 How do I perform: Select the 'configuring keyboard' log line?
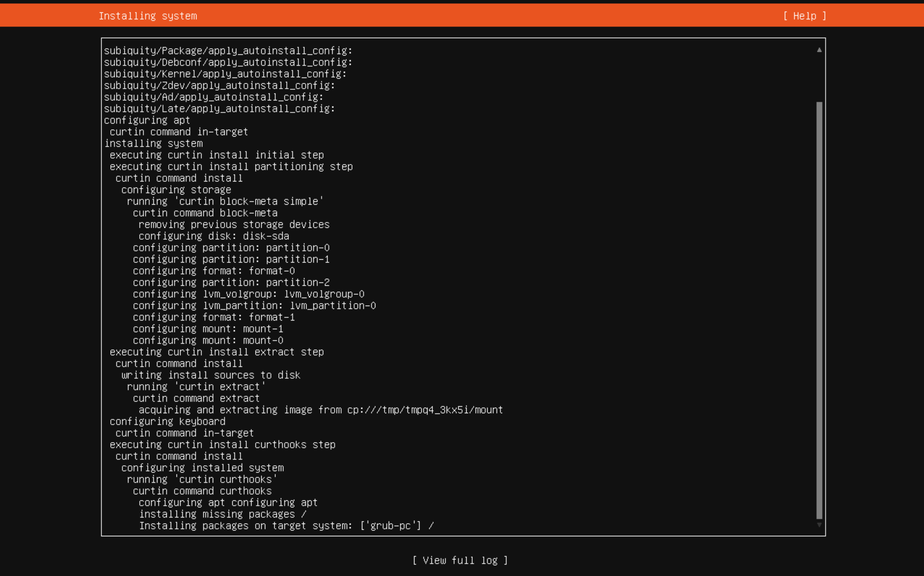[x=167, y=422]
